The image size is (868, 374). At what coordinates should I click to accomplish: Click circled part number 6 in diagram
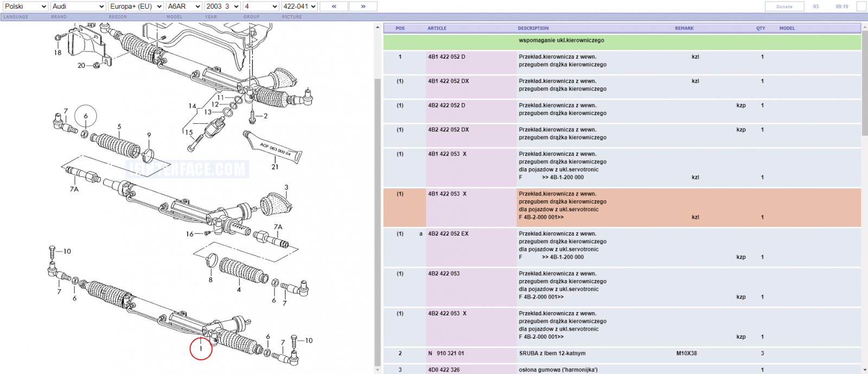coord(86,116)
